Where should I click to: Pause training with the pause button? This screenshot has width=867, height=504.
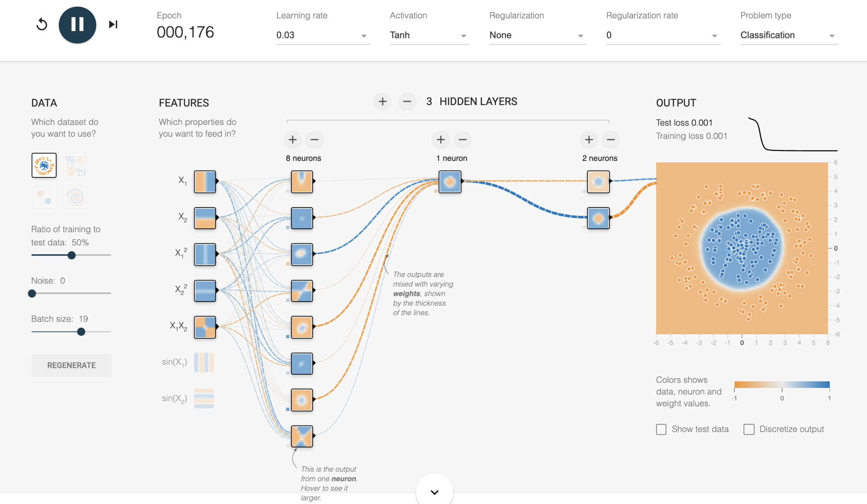tap(77, 25)
